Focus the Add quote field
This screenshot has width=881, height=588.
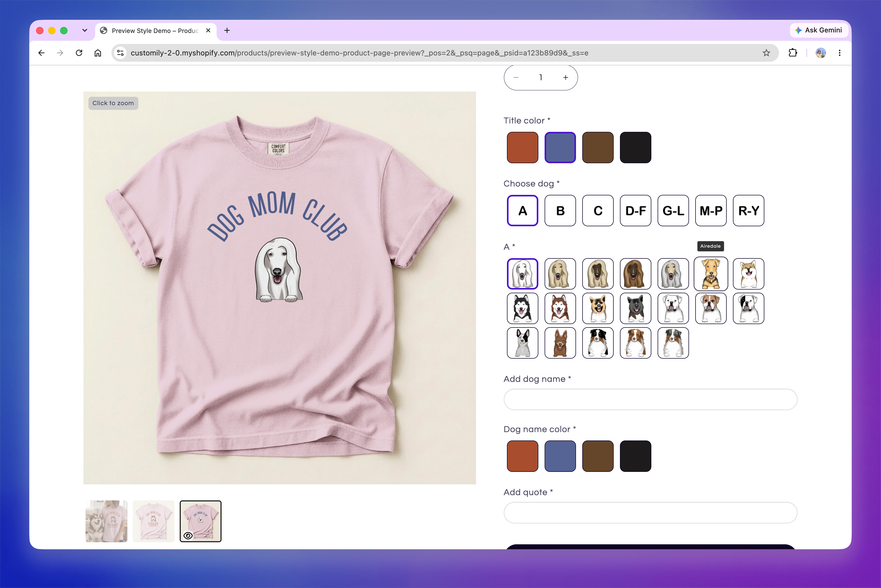(650, 513)
